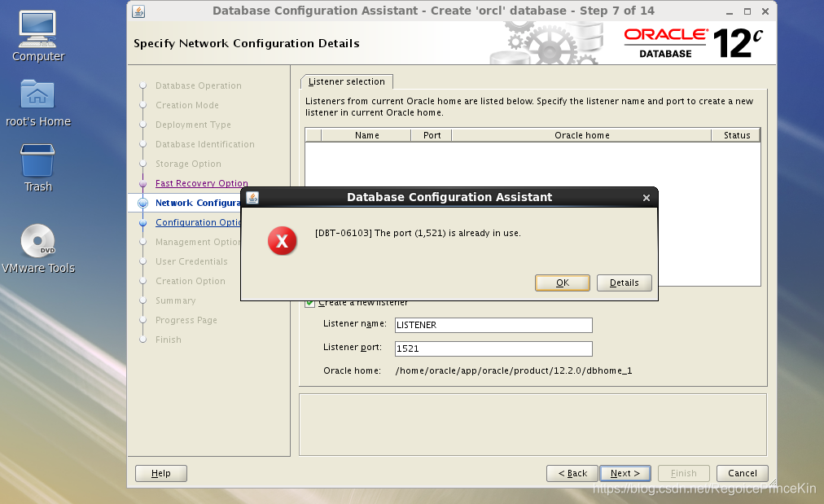The height and width of the screenshot is (504, 824).
Task: Click User Credentials step
Action: pos(191,261)
